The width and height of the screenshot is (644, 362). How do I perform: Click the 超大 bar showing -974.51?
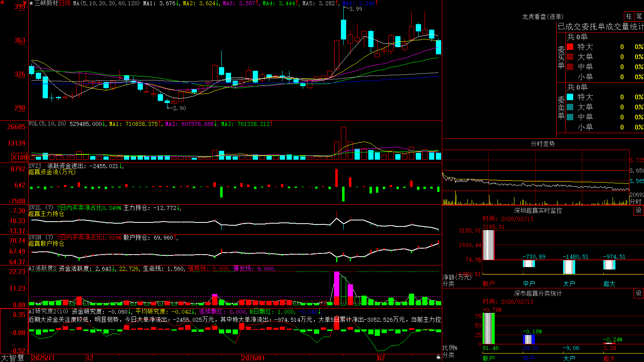609,265
